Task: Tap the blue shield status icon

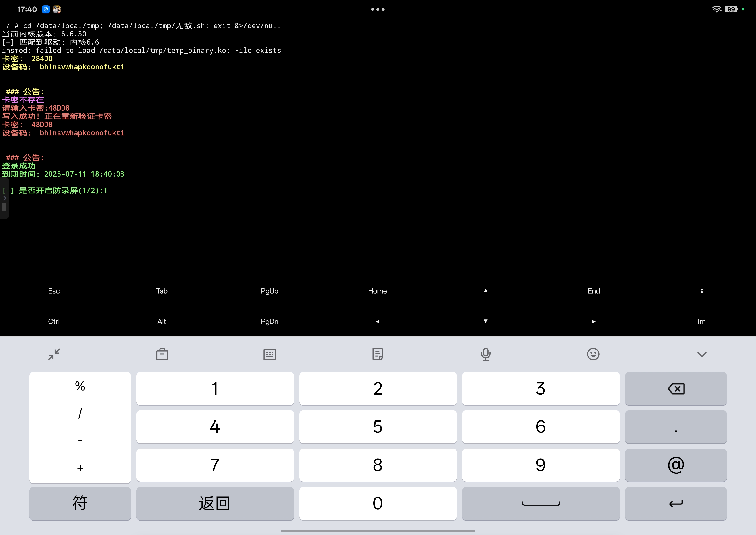Action: [46, 9]
